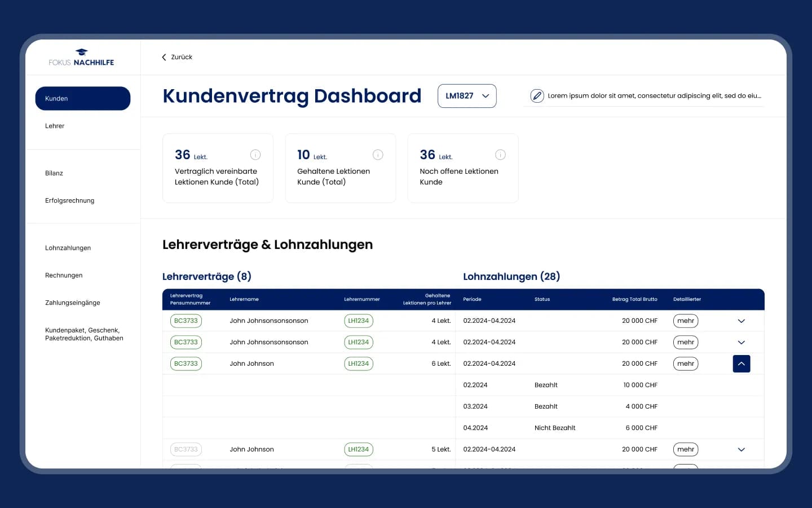This screenshot has height=508, width=812.
Task: Click LH1234 badge in the first row
Action: (359, 321)
